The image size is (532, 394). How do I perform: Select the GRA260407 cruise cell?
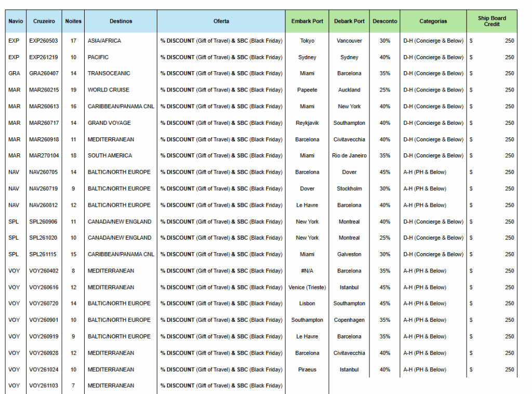tap(44, 73)
